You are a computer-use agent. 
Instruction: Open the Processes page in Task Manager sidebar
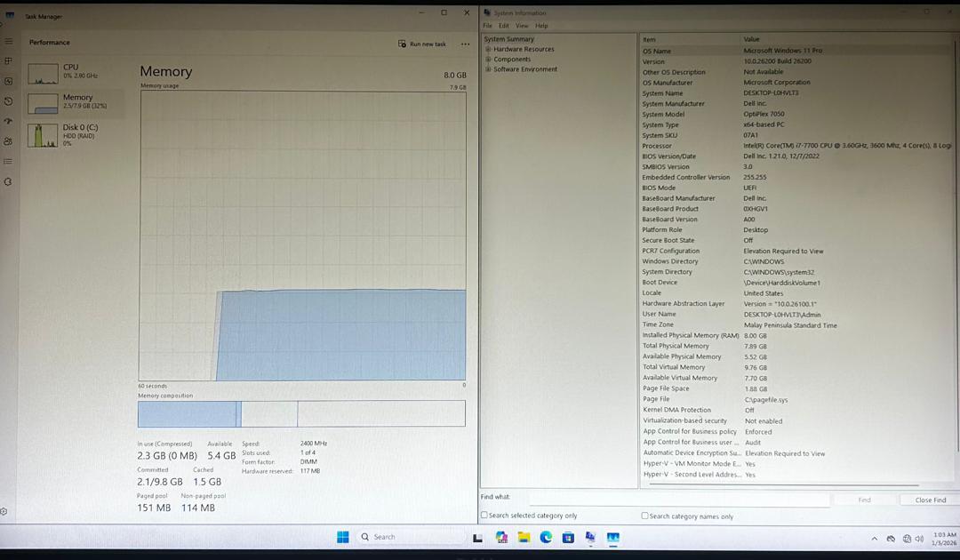[9, 61]
